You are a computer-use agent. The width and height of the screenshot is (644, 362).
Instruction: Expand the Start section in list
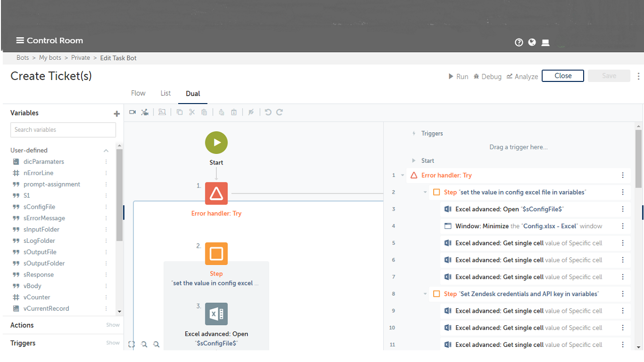point(414,161)
